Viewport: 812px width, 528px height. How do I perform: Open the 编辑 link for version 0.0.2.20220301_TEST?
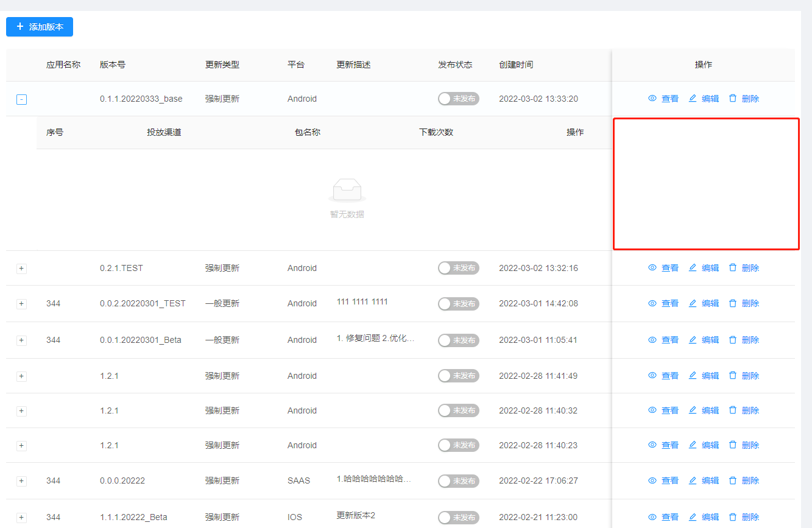coord(710,303)
